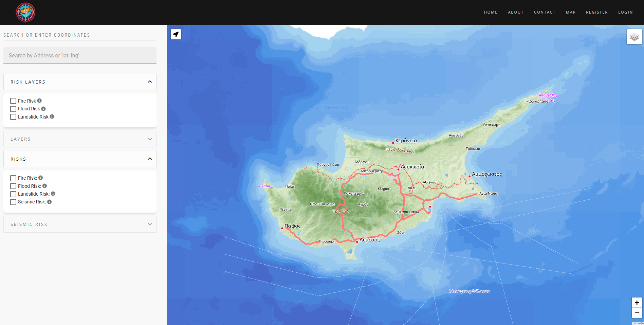Click the Register link
The image size is (644, 325).
pos(596,12)
